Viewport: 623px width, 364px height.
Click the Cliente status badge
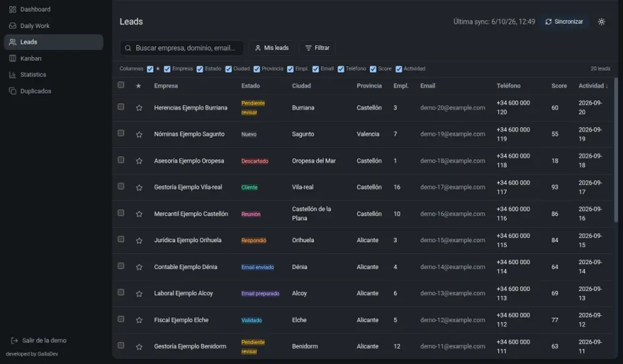click(x=249, y=188)
